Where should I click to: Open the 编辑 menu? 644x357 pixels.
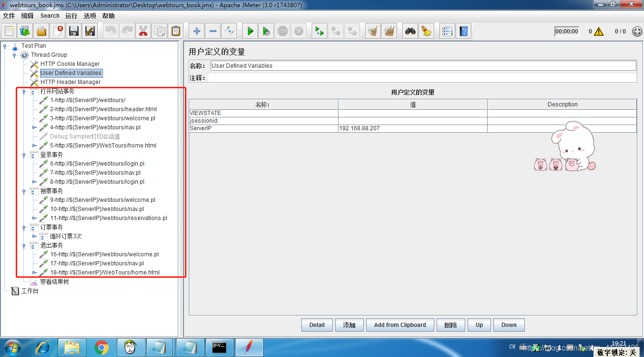click(x=27, y=16)
